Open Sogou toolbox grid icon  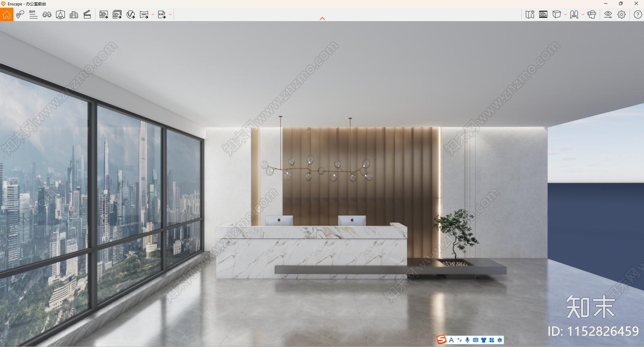click(x=491, y=340)
